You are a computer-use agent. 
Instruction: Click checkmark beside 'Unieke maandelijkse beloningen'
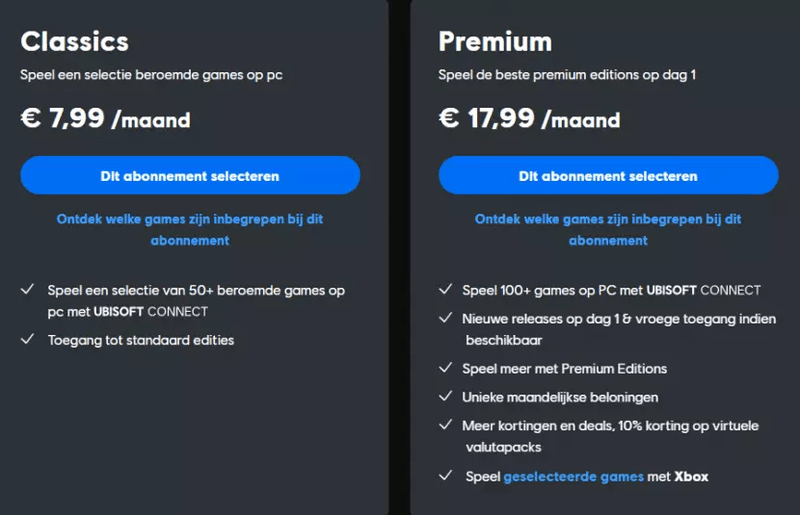pos(446,397)
